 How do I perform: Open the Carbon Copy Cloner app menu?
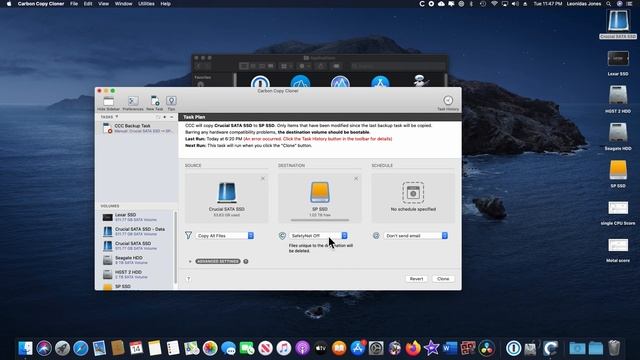point(41,4)
